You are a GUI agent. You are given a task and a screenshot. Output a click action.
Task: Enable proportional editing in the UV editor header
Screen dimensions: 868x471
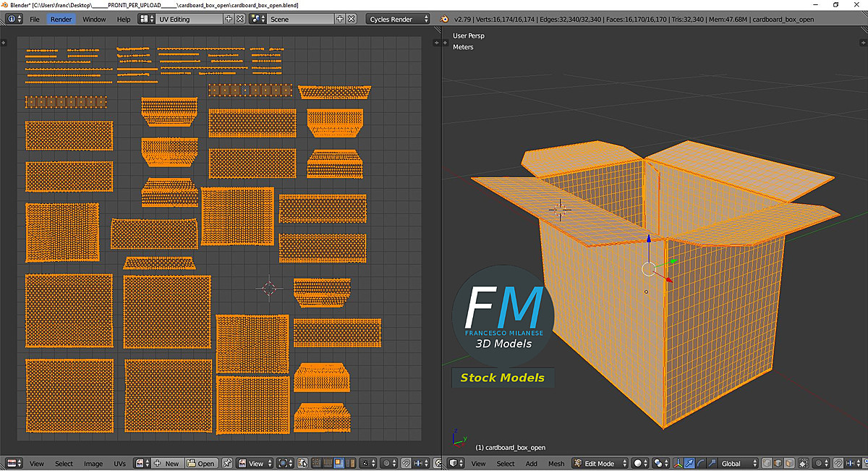coord(386,465)
